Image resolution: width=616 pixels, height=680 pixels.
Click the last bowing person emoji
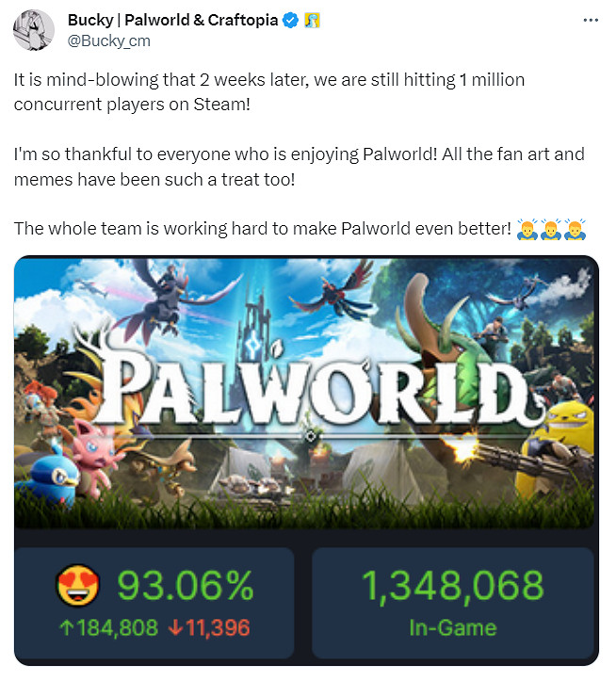[x=575, y=230]
